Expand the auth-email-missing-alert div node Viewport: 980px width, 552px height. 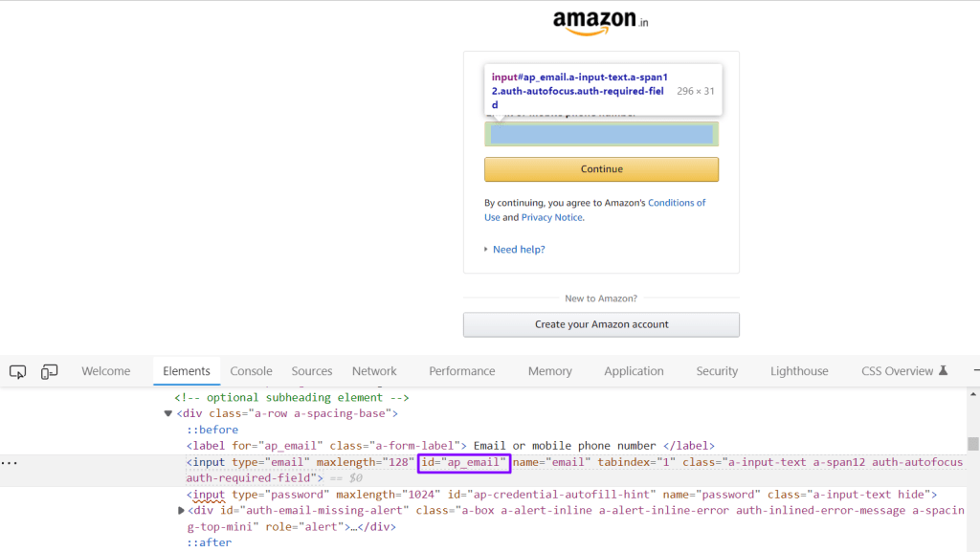tap(181, 511)
